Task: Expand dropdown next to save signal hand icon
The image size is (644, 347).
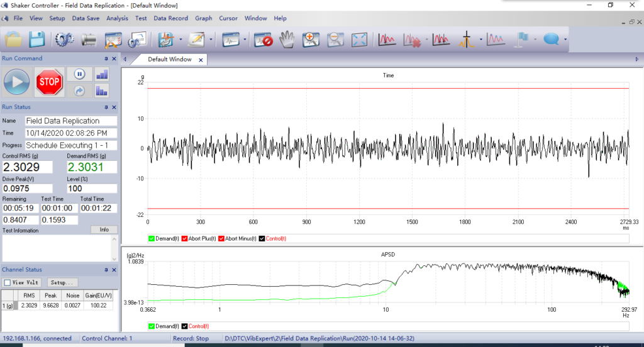Action: tap(180, 40)
